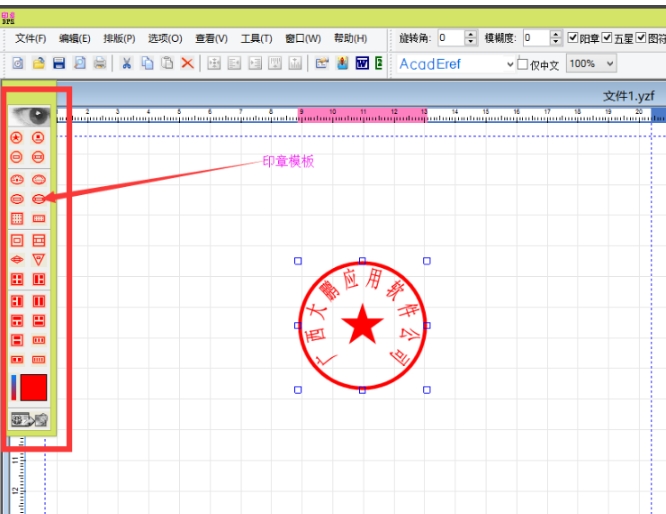Open the AcadEref font dropdown
This screenshot has width=666, height=514.
click(x=510, y=65)
